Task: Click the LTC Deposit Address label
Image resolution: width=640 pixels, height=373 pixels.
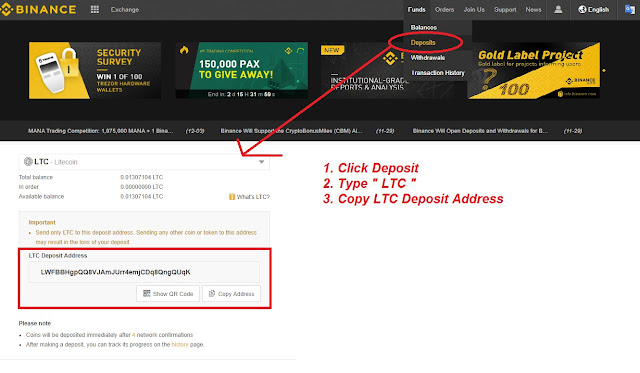Action: pos(58,255)
